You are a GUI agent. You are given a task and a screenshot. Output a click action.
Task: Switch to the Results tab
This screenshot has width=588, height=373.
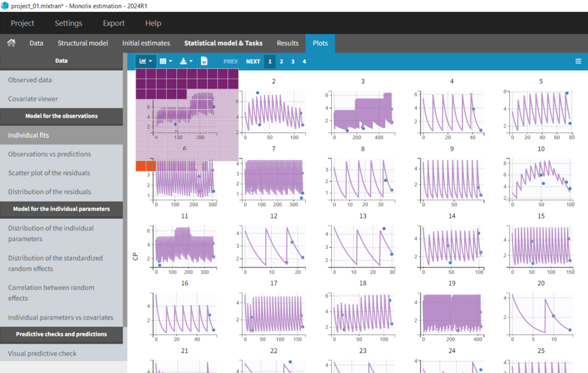point(287,43)
